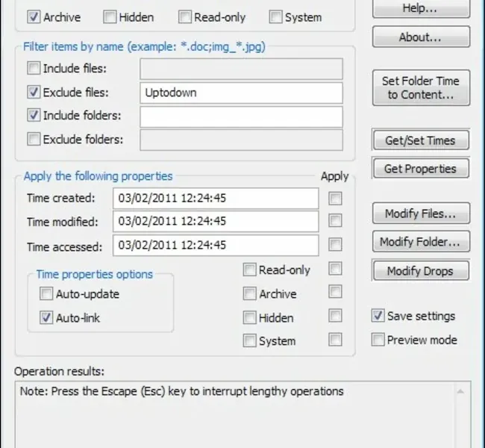
Task: Focus the Include folders text field
Action: [x=241, y=116]
